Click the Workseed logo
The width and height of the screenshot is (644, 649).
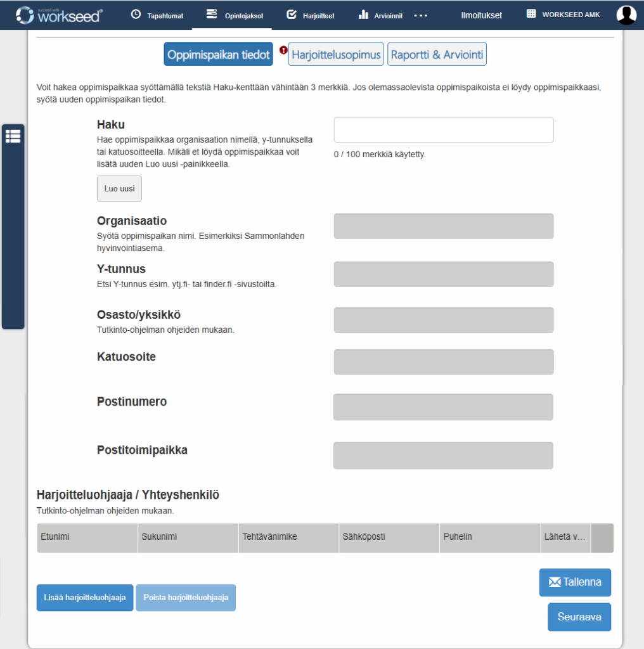59,15
